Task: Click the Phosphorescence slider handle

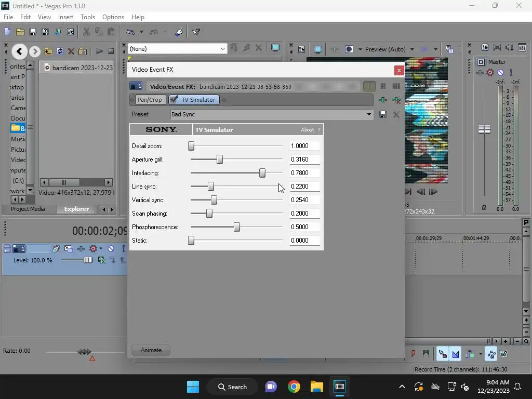Action: tap(237, 227)
